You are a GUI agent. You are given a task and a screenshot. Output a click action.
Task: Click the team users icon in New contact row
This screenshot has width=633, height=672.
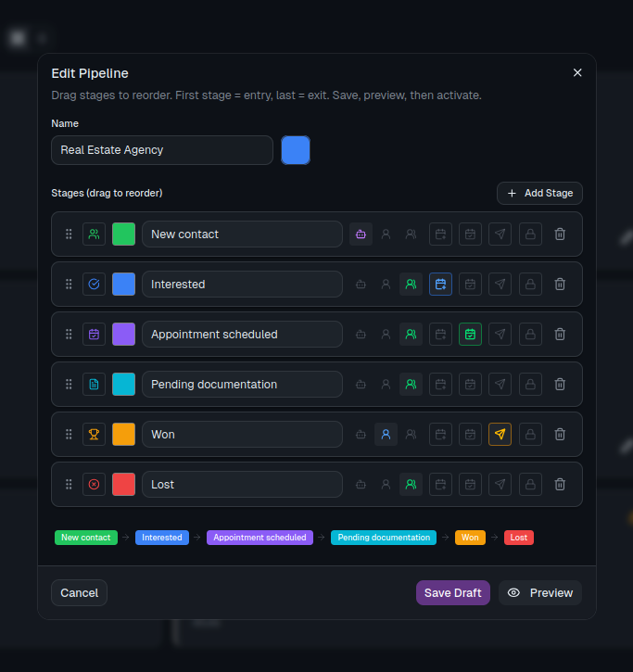click(x=411, y=234)
